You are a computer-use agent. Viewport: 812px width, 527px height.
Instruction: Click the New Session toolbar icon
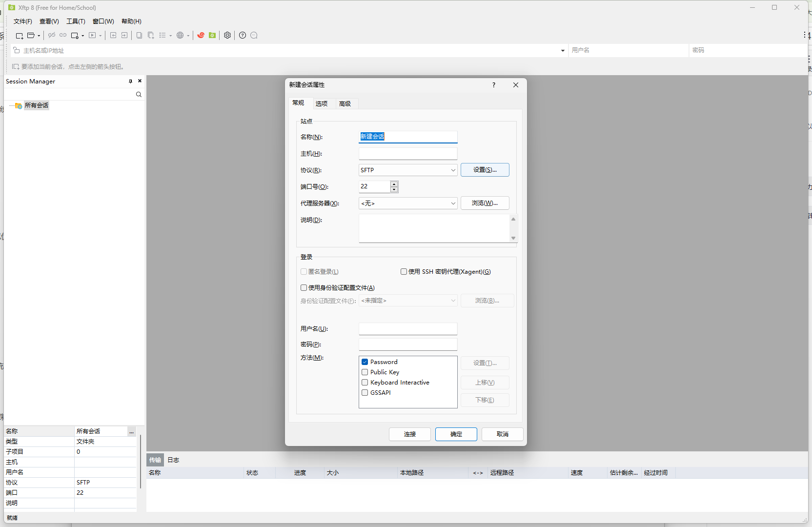pos(20,36)
